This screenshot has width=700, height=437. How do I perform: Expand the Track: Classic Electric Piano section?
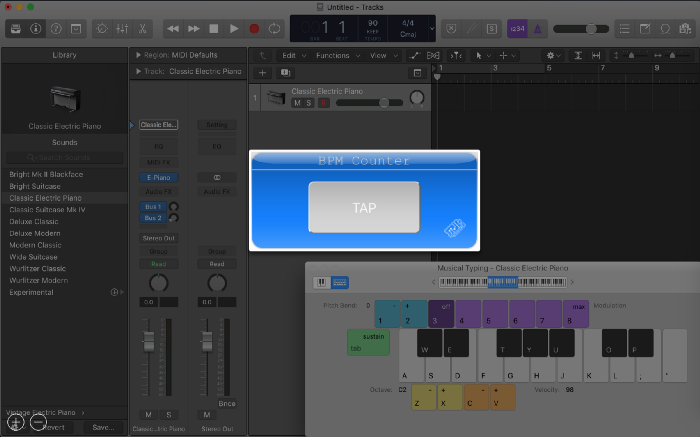[138, 71]
